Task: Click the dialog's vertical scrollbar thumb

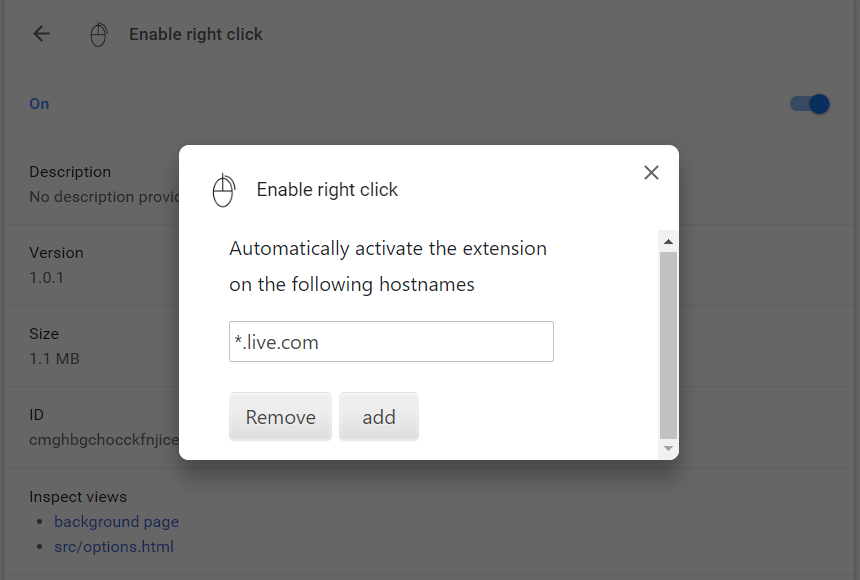Action: point(668,345)
